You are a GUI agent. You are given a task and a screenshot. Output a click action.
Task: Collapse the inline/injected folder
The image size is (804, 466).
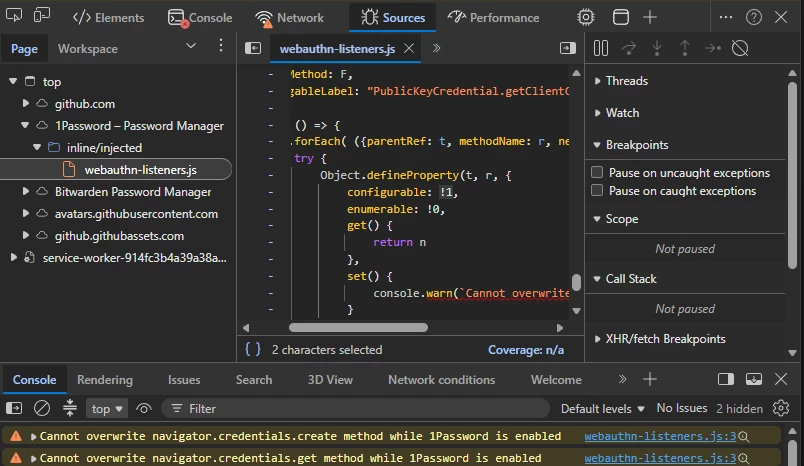tap(37, 147)
